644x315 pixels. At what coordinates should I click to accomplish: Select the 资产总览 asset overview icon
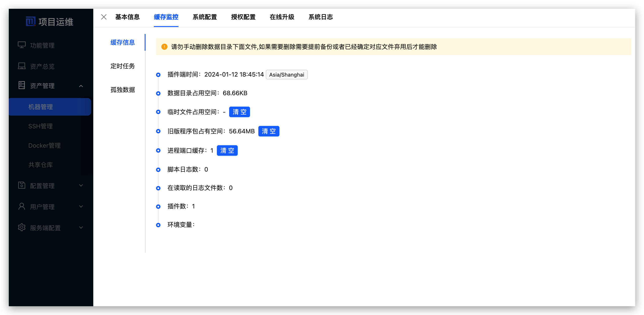pyautogui.click(x=22, y=66)
